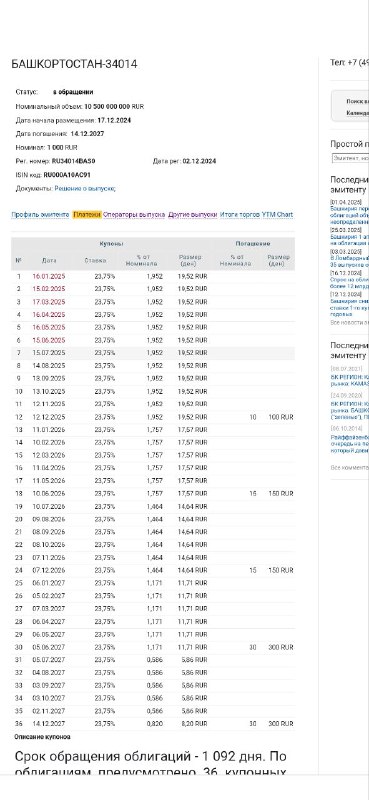Open the comment dated 24.09.2020
369x800 pixels.
click(x=350, y=410)
